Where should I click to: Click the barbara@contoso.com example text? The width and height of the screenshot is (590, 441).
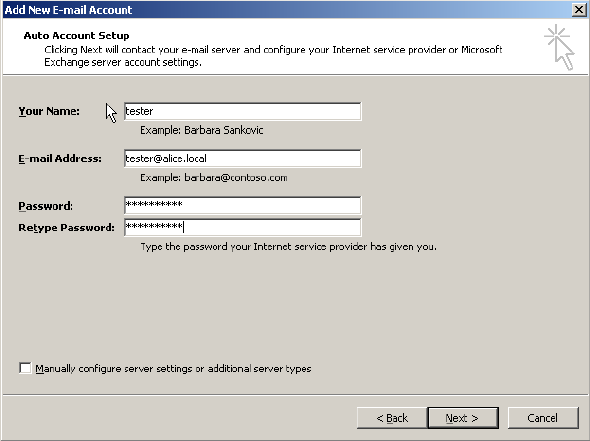236,178
